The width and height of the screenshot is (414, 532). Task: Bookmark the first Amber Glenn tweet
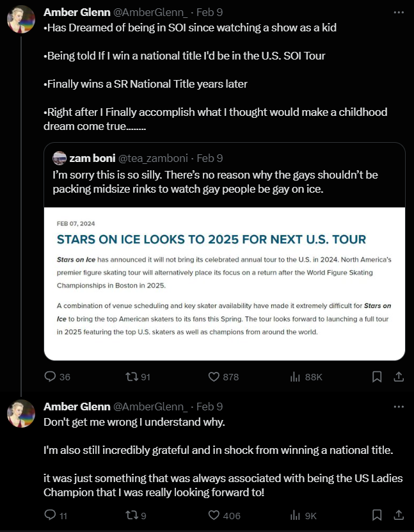(378, 377)
